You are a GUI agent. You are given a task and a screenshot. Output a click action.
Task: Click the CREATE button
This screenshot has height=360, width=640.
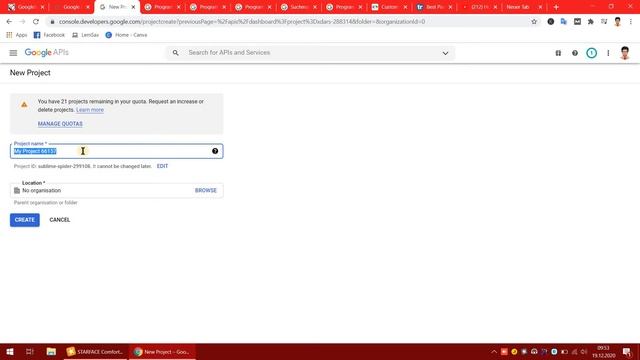click(x=25, y=220)
